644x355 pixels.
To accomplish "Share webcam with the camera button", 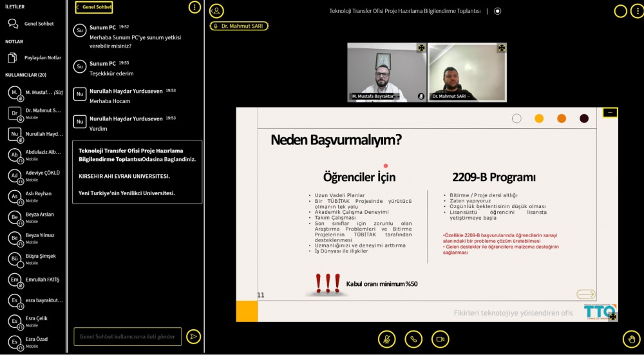I will [440, 340].
